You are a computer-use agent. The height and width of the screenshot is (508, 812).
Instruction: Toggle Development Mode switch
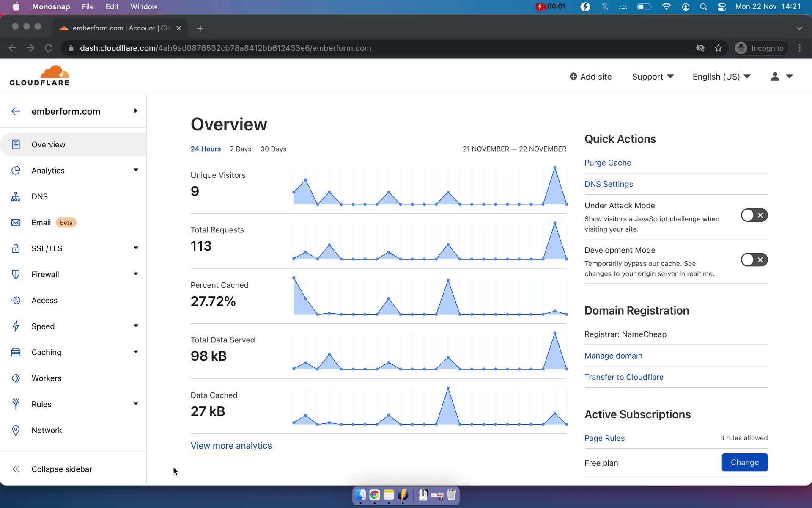pyautogui.click(x=754, y=260)
